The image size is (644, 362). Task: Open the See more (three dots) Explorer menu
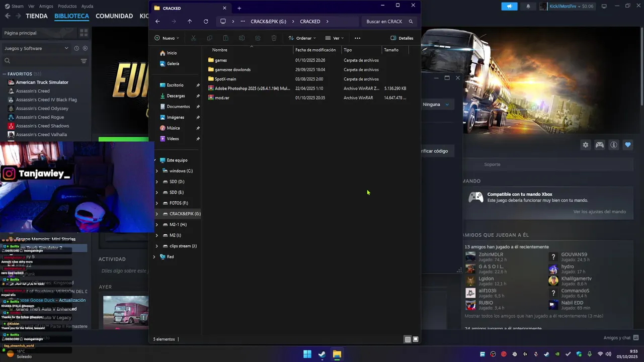[x=357, y=38]
